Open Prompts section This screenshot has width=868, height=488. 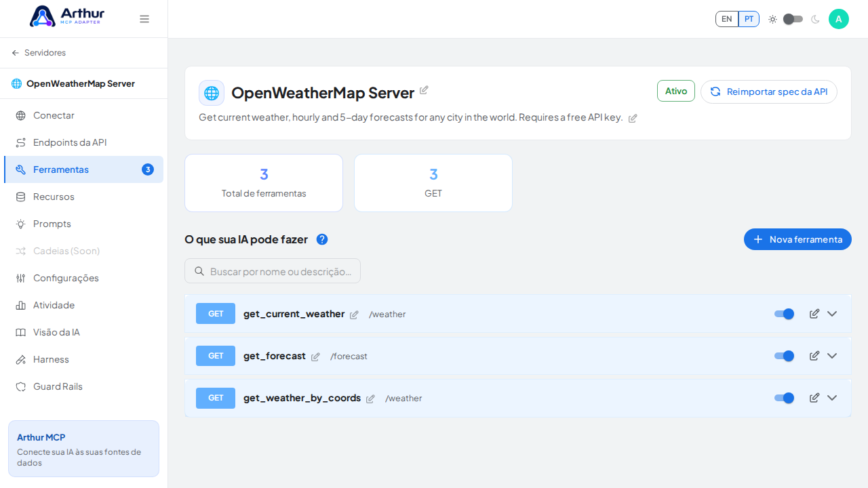83,224
